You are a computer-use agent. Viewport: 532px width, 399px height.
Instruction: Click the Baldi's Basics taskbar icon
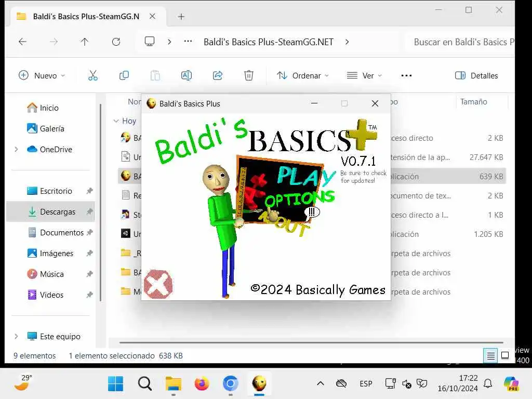(259, 384)
